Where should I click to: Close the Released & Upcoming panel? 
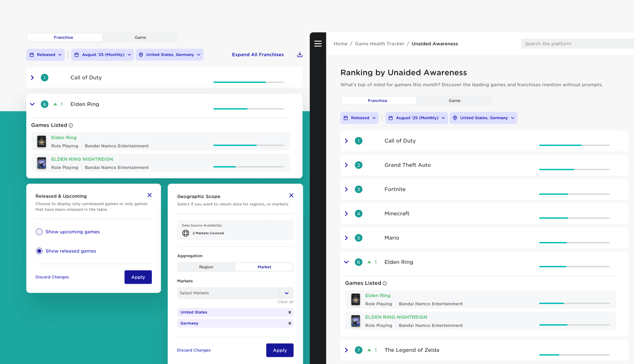(x=150, y=195)
